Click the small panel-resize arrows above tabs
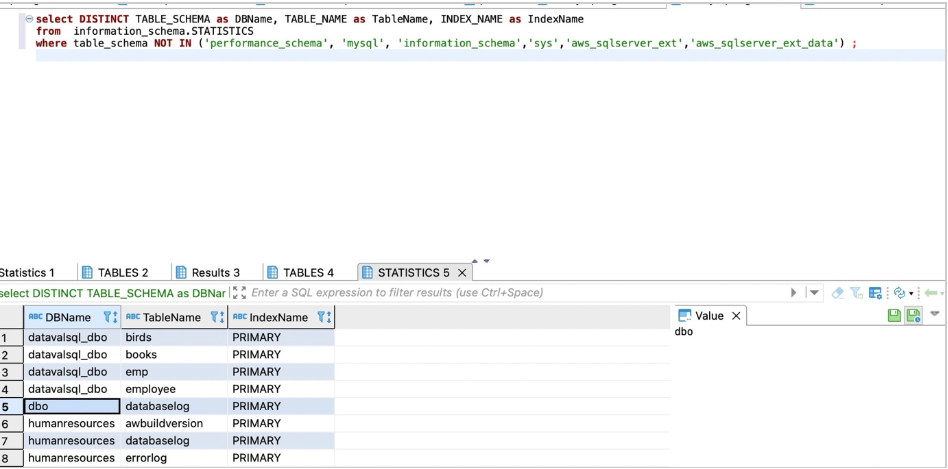This screenshot has width=948, height=469. pyautogui.click(x=481, y=261)
